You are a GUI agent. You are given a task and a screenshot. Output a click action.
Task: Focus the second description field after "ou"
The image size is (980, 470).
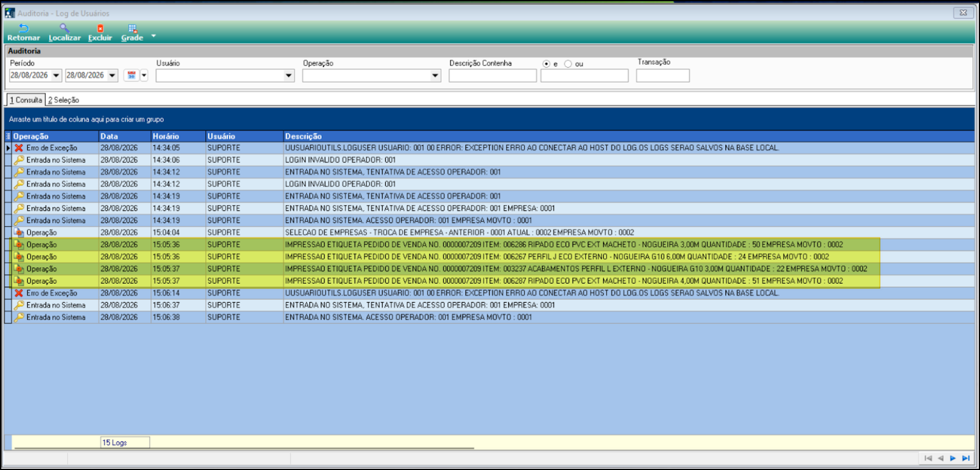585,75
